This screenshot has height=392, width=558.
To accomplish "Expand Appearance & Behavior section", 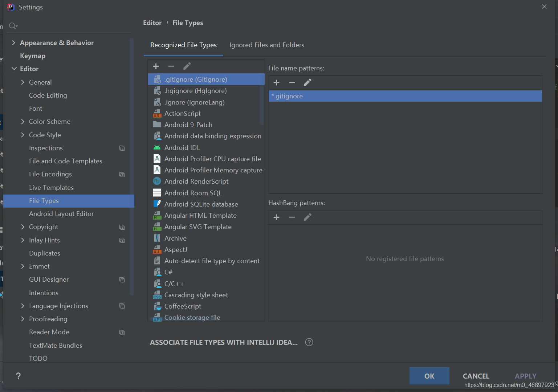I will pos(13,42).
